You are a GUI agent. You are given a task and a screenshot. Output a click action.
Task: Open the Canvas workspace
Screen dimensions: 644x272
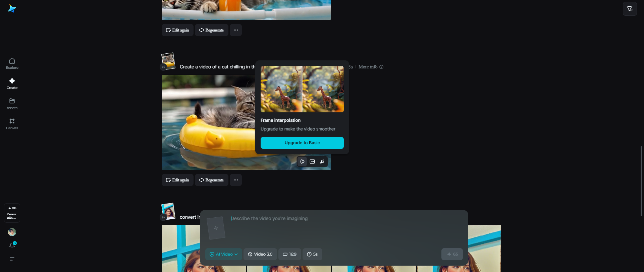pyautogui.click(x=12, y=124)
